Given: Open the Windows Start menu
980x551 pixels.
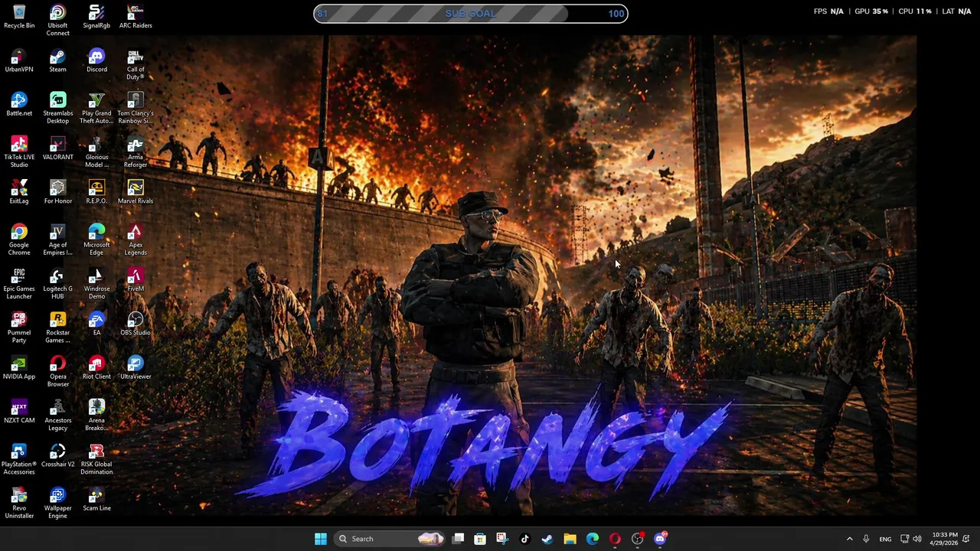Looking at the screenshot, I should coord(321,539).
